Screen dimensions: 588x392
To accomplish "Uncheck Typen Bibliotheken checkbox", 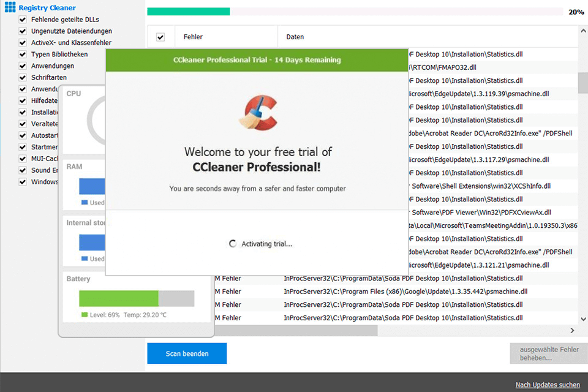I will coord(23,55).
